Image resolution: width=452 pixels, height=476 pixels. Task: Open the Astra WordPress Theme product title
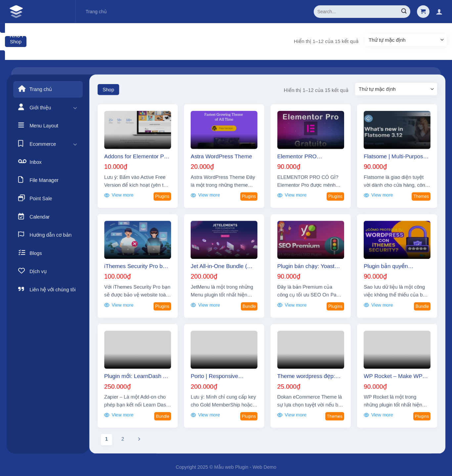point(221,157)
